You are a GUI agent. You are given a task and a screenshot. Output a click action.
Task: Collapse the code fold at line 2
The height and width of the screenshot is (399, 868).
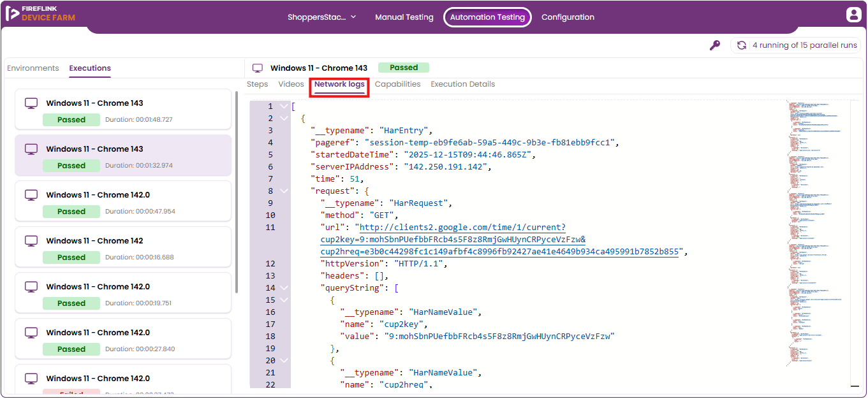pyautogui.click(x=284, y=119)
